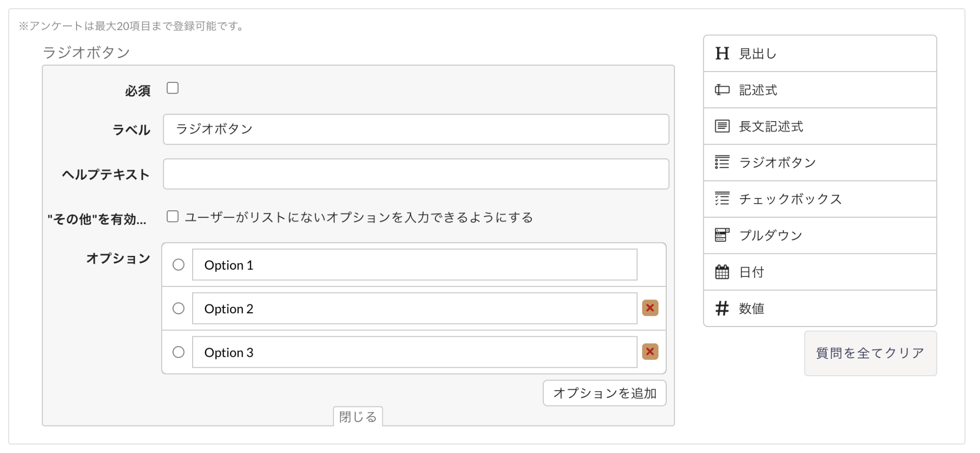Image resolution: width=980 pixels, height=453 pixels.
Task: Enable the 必須 required checkbox
Action: 173,88
